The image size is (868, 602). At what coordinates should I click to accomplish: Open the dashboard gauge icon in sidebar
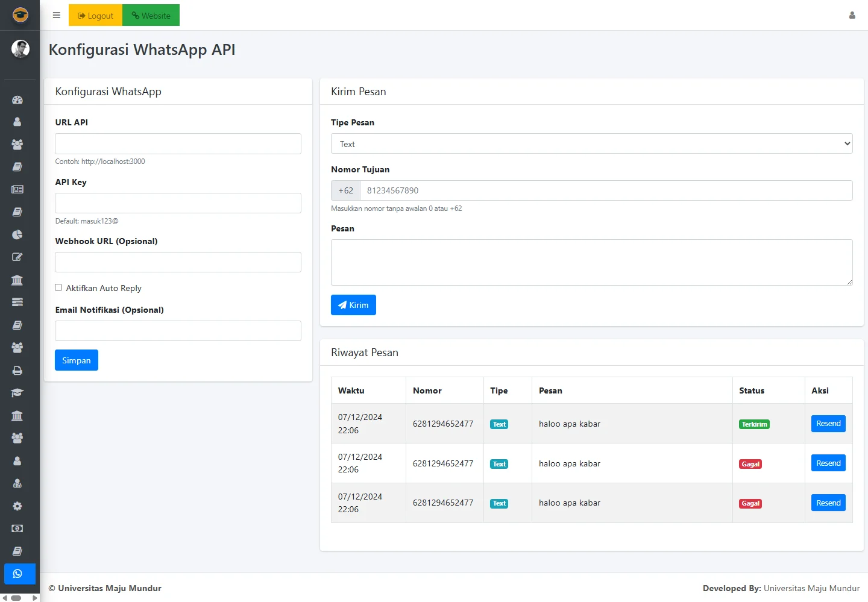pyautogui.click(x=17, y=100)
